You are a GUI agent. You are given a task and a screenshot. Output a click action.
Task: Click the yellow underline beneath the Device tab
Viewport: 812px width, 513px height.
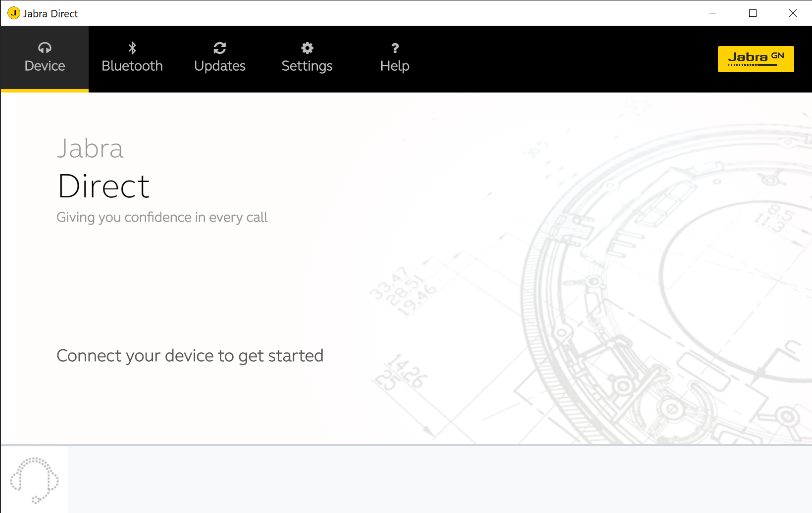pyautogui.click(x=45, y=90)
